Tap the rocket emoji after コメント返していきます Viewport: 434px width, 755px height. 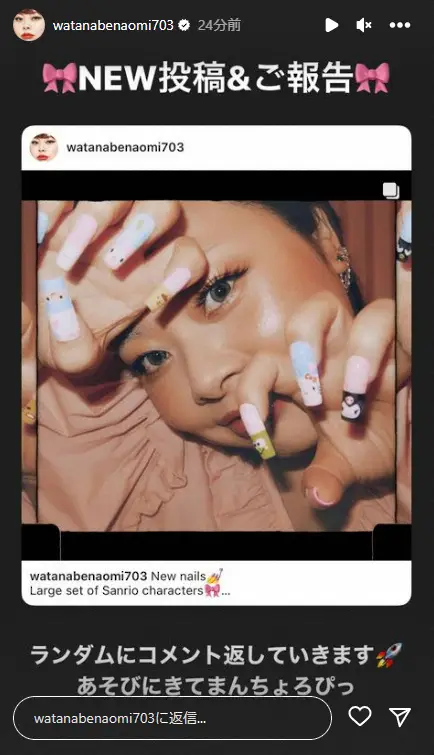(389, 655)
